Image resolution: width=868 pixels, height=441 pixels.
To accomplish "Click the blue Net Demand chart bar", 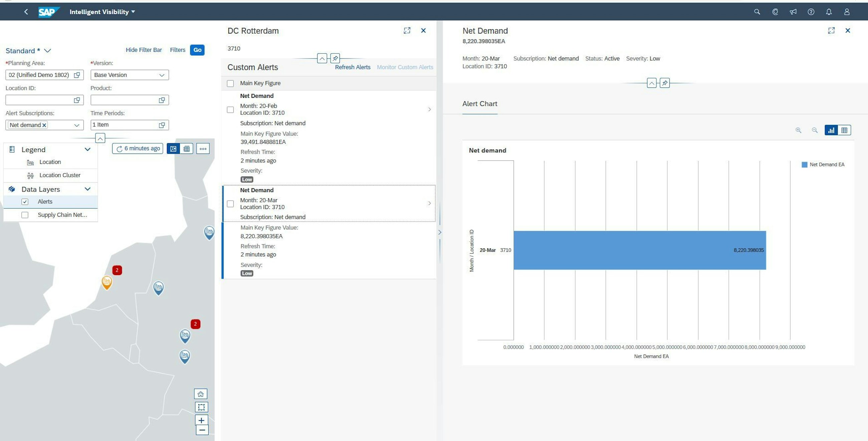I will [639, 250].
